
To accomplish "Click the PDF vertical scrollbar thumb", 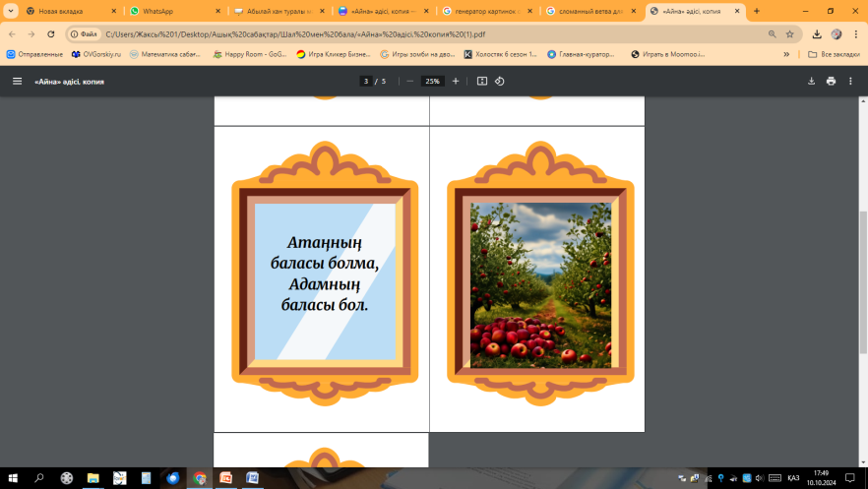I will 863,282.
